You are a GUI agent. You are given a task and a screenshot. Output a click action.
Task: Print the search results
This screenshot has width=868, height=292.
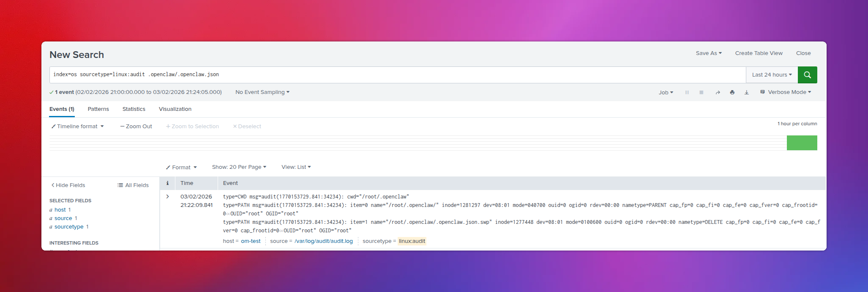click(x=732, y=92)
